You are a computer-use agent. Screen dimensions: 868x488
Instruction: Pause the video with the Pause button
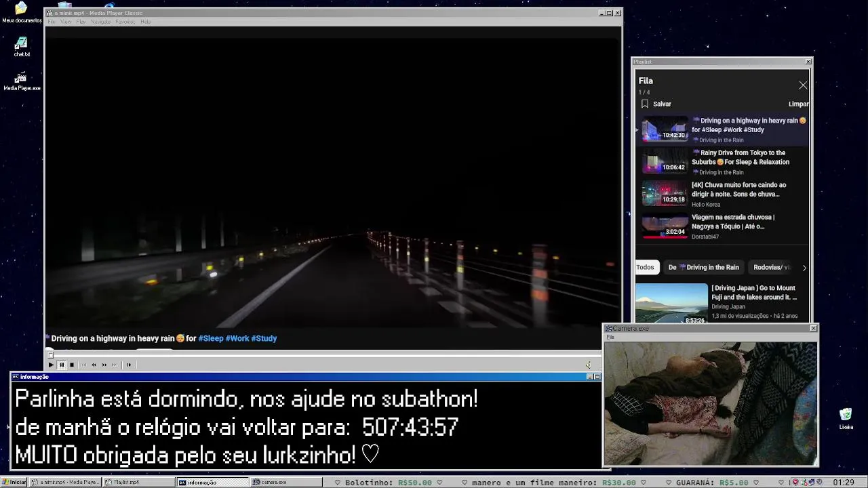click(x=61, y=365)
